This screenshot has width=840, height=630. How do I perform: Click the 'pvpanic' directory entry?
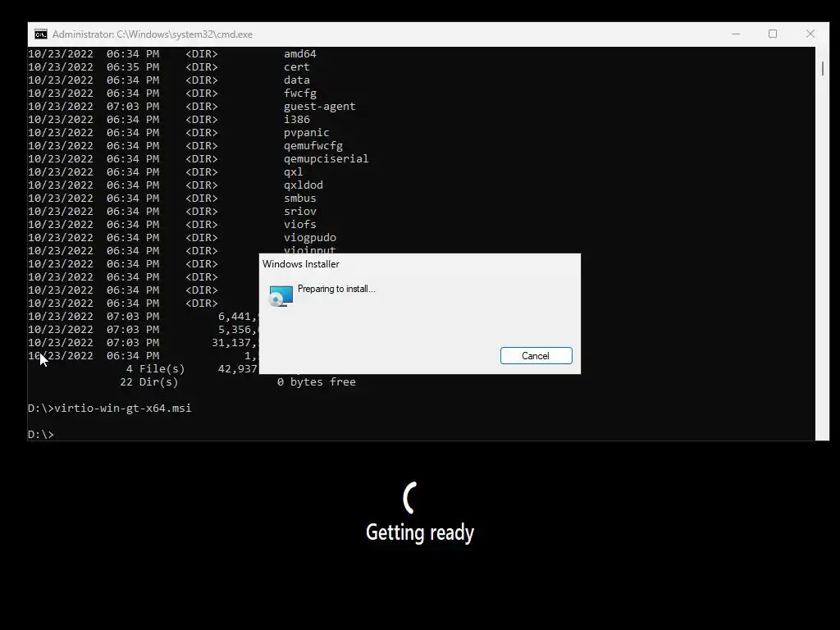(307, 132)
